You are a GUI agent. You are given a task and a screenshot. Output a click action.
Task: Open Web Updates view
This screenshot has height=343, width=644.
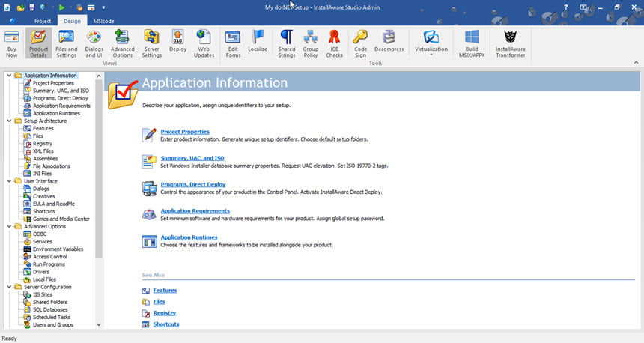point(204,43)
